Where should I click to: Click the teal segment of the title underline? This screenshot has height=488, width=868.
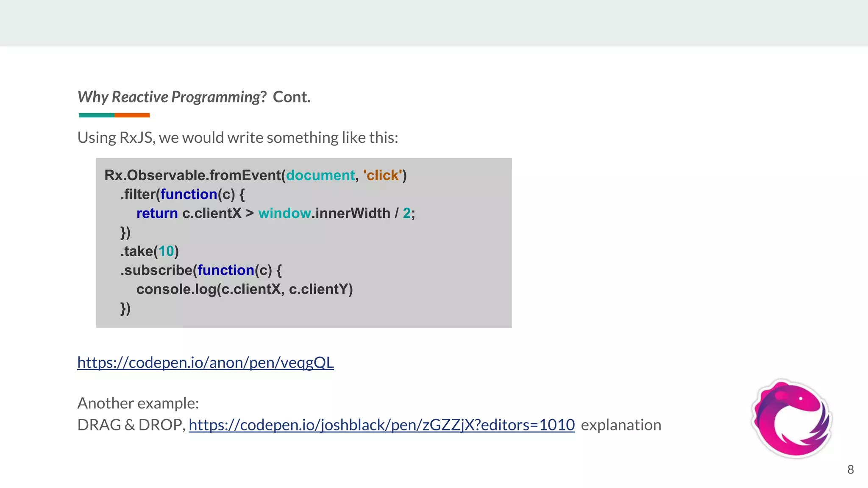tap(96, 115)
